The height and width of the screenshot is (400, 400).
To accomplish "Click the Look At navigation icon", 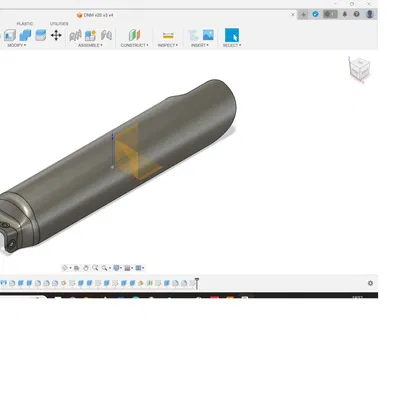I will click(x=76, y=268).
